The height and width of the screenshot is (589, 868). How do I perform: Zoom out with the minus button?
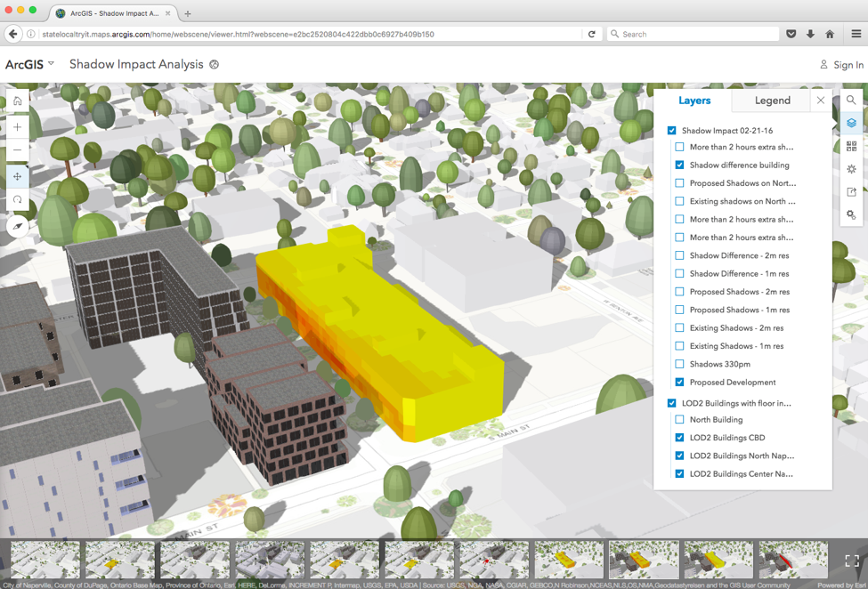(18, 149)
